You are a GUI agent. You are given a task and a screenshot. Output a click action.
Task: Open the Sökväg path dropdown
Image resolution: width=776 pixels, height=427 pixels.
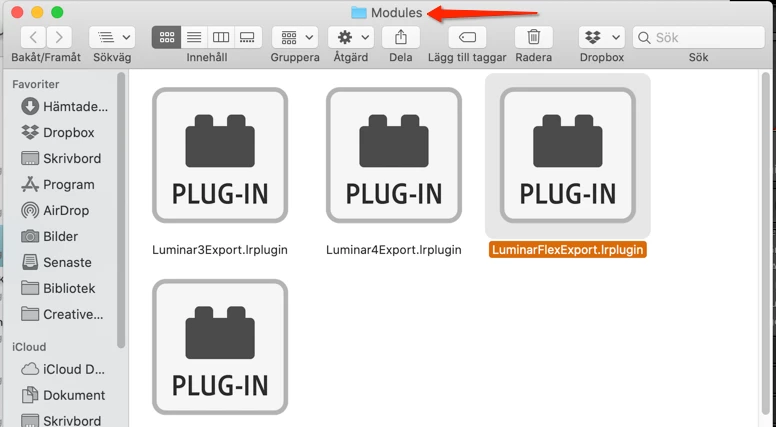[112, 37]
